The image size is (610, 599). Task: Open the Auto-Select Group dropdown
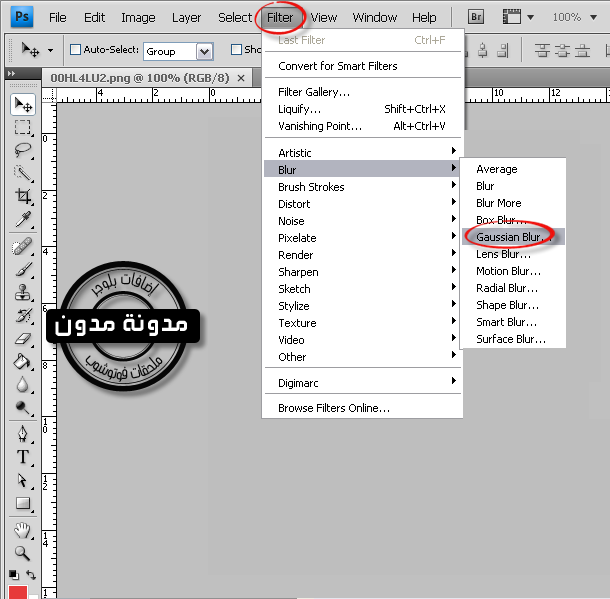pos(178,51)
